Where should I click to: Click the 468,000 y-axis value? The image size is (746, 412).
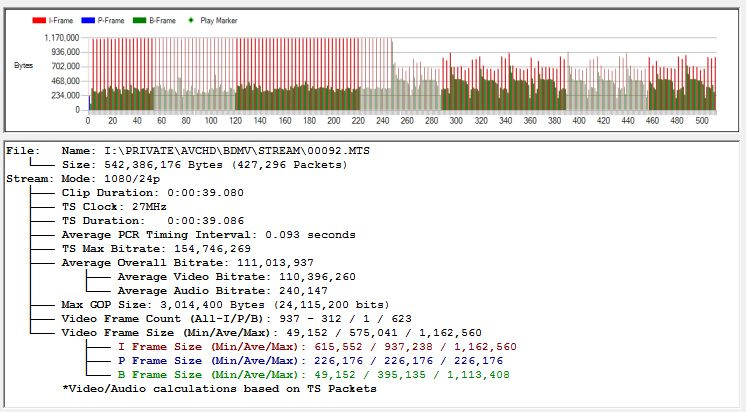[66, 81]
